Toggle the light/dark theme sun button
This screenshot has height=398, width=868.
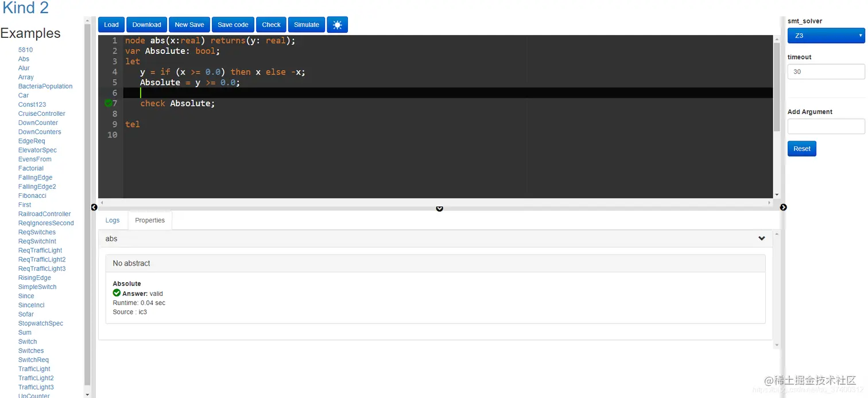pos(338,25)
